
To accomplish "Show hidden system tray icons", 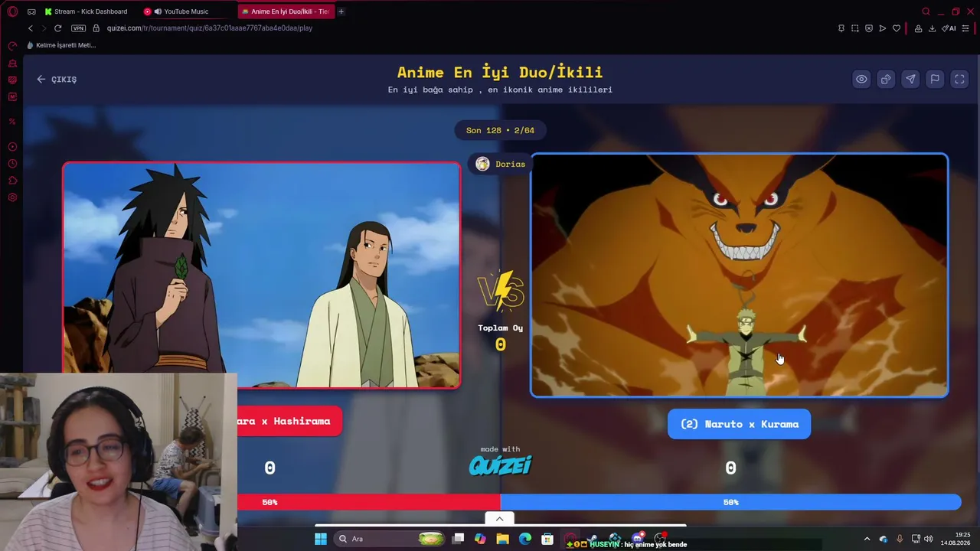I will [867, 539].
